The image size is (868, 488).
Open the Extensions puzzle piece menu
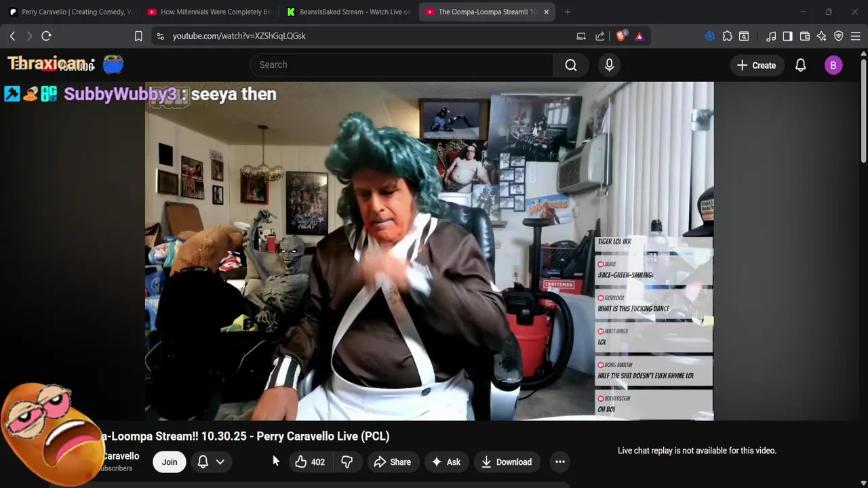pyautogui.click(x=727, y=36)
